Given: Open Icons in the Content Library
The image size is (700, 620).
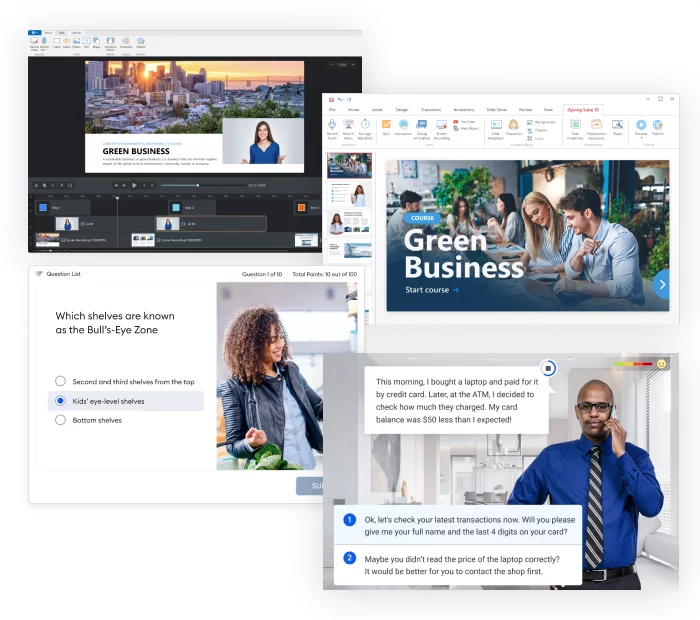Looking at the screenshot, I should point(535,138).
